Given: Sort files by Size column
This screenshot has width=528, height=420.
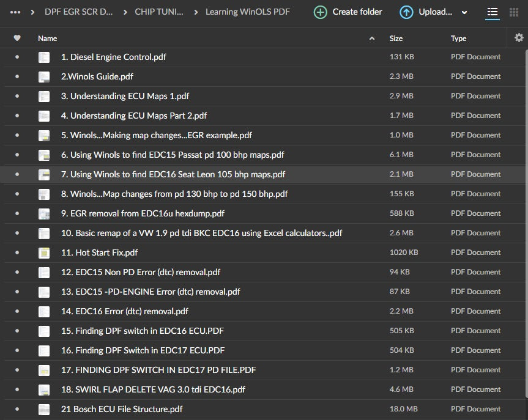Looking at the screenshot, I should (396, 39).
